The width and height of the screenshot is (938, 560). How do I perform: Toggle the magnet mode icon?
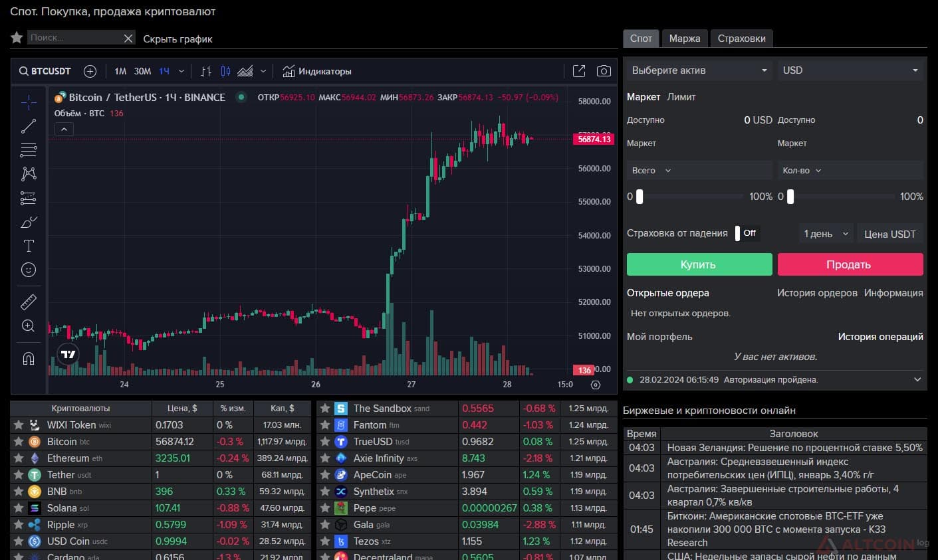pyautogui.click(x=29, y=359)
